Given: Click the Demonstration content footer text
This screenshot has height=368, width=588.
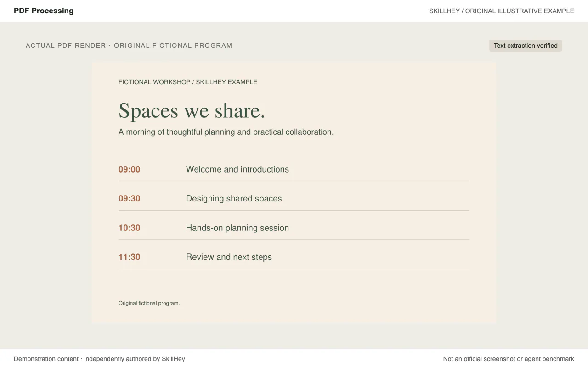Looking at the screenshot, I should [x=99, y=359].
